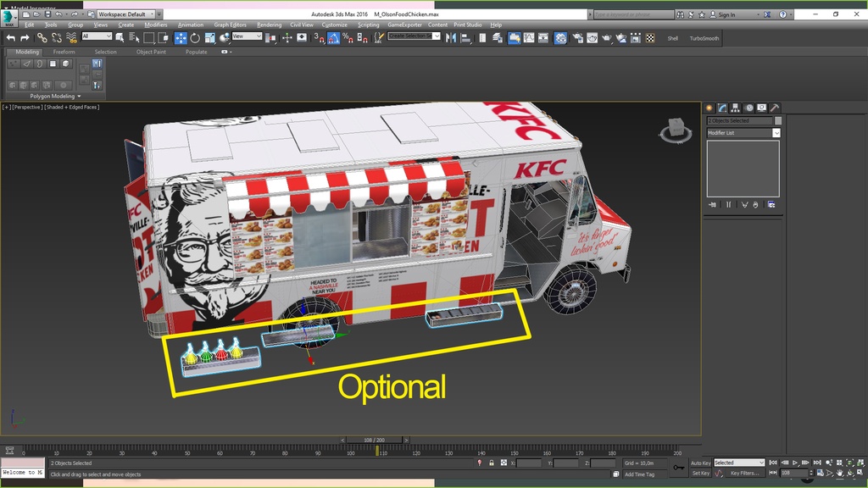Activate the Select and Rotate tool
This screenshot has width=868, height=488.
click(x=195, y=38)
